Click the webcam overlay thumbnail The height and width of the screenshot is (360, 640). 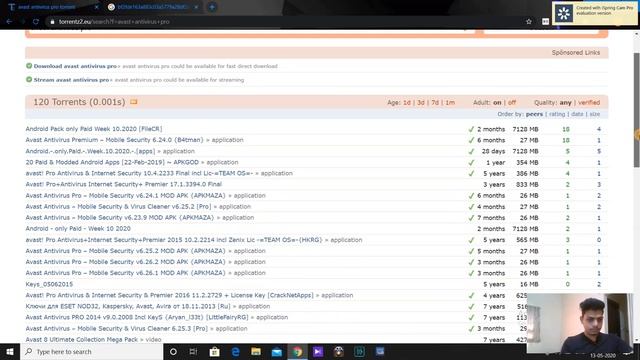(580, 323)
